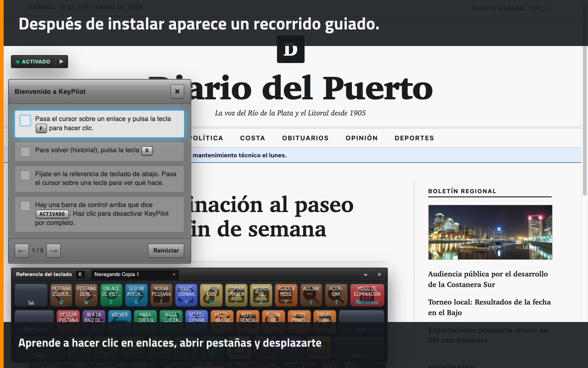
Task: Select the Modo de Eliminación key
Action: click(367, 295)
